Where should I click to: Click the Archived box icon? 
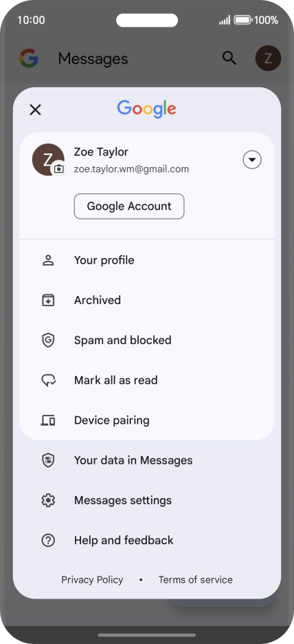[48, 300]
